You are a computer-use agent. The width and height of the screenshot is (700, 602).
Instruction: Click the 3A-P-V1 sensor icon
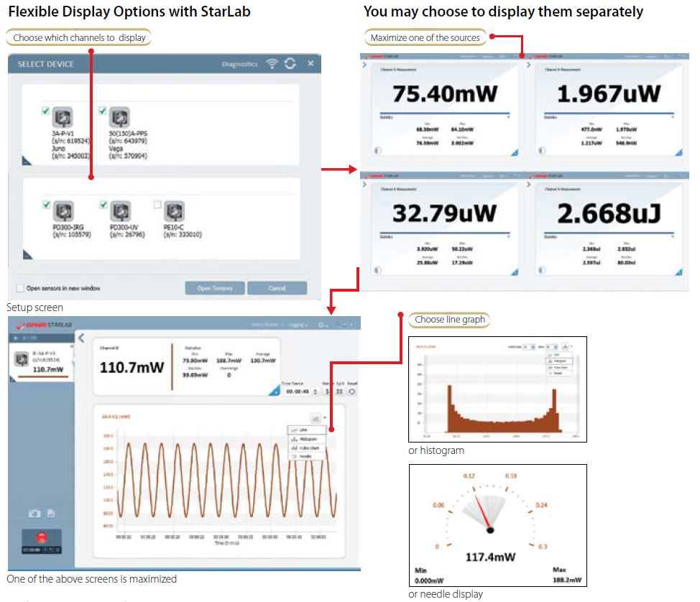coord(63,118)
